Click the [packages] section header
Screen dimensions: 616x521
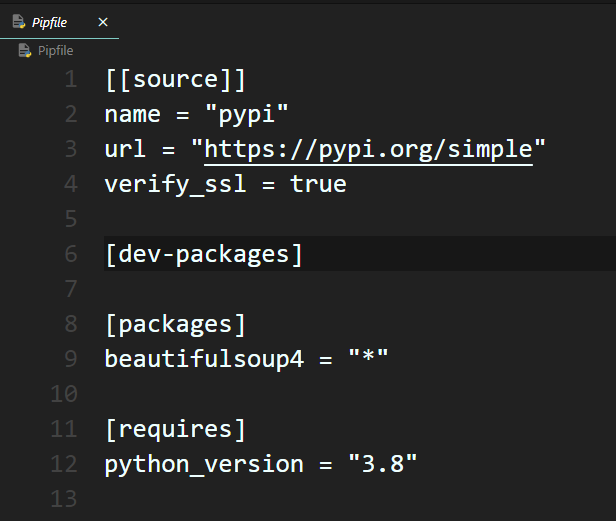coord(175,324)
